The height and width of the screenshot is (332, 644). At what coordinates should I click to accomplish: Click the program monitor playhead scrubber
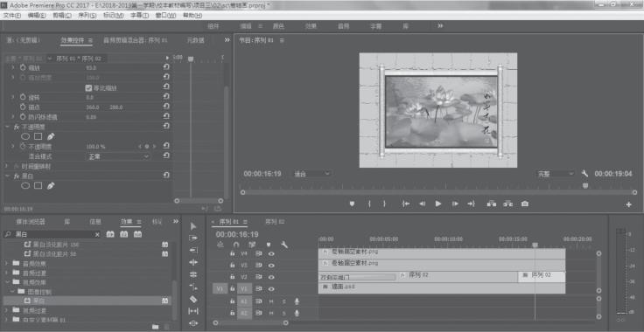click(x=585, y=186)
